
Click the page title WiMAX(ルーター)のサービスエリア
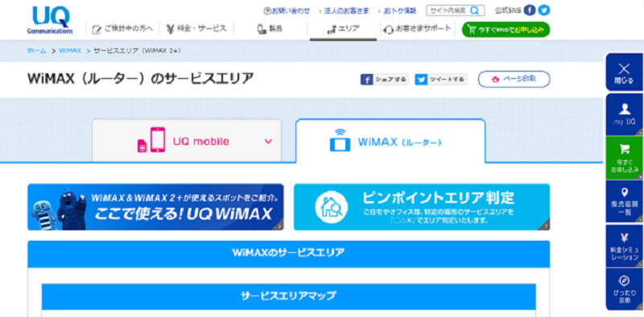[140, 78]
